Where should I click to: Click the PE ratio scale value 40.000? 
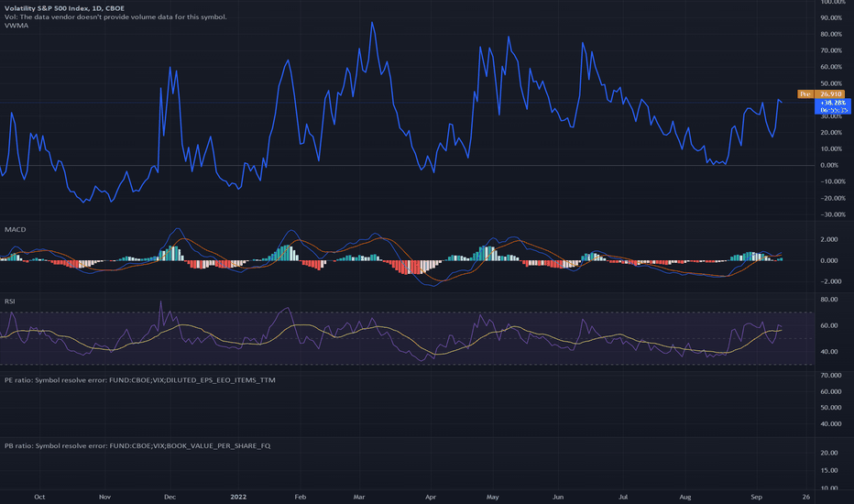(830, 424)
